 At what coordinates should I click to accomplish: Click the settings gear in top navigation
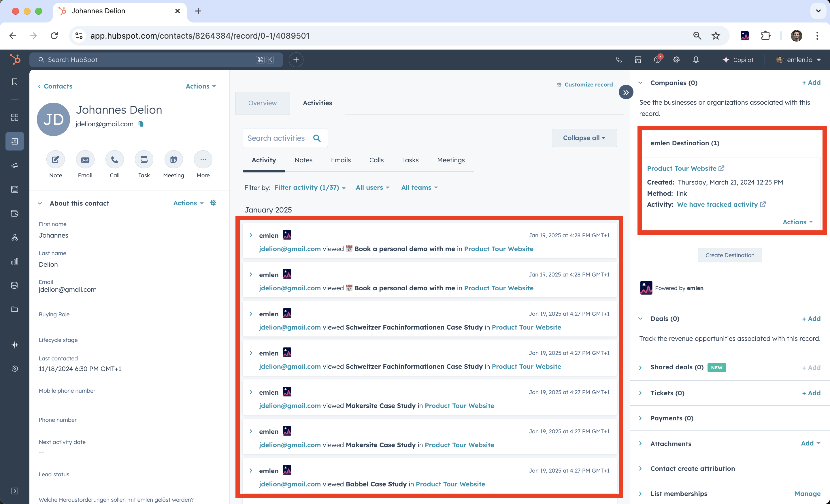coord(676,60)
